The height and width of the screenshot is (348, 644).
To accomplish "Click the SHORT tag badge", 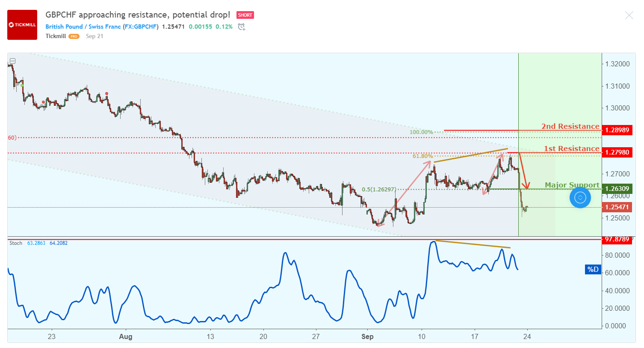I will (x=245, y=15).
